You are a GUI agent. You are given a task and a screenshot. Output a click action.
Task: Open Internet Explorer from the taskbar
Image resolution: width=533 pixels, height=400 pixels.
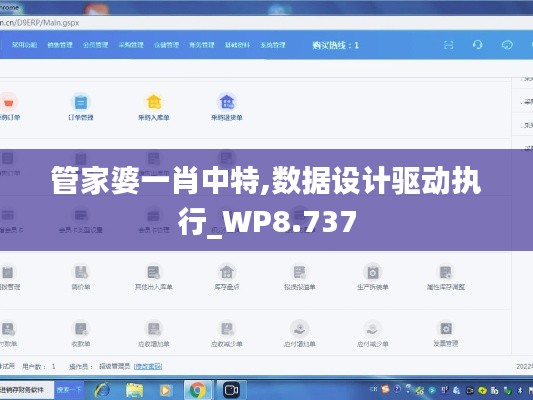pos(102,390)
